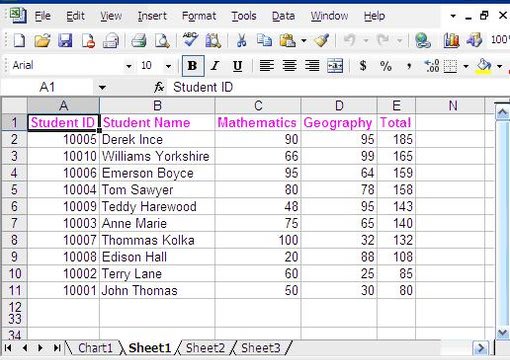The image size is (510, 360).
Task: Select column C header
Action: point(258,106)
